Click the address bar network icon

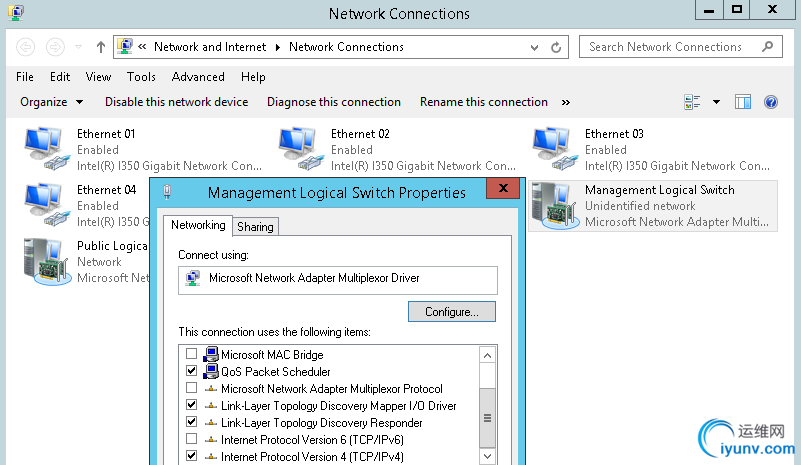(x=125, y=46)
